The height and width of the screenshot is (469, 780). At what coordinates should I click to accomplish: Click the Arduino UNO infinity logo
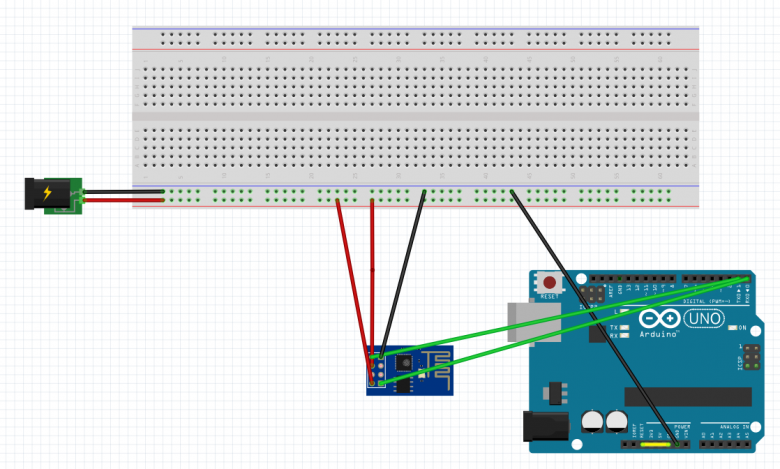(x=660, y=319)
